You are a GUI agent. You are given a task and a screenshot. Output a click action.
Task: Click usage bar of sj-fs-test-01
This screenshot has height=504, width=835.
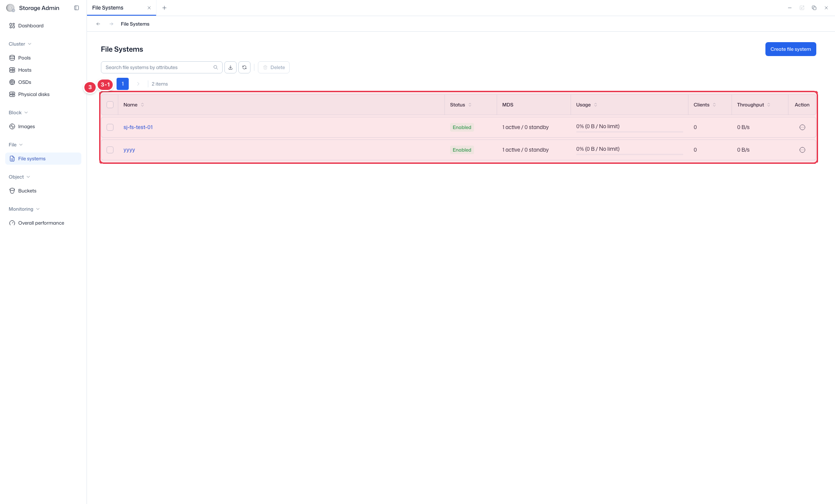pos(629,132)
